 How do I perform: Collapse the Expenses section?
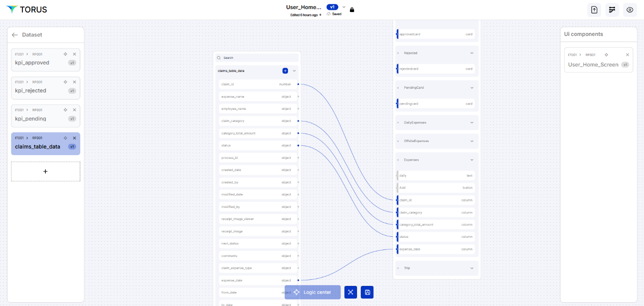coord(472,160)
